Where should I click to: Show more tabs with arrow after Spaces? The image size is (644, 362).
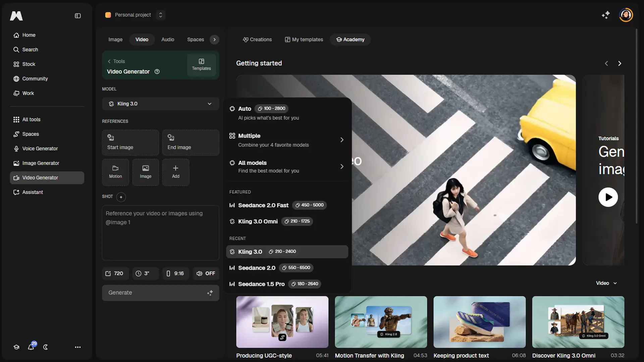point(215,40)
